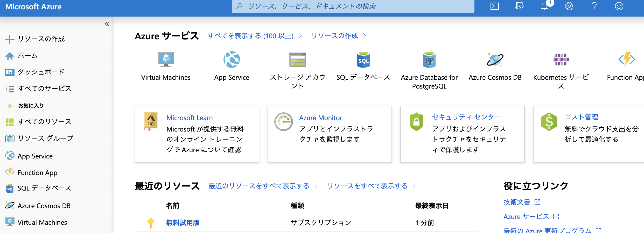644x233 pixels.
Task: Go to ホーム in the sidebar
Action: tap(28, 56)
